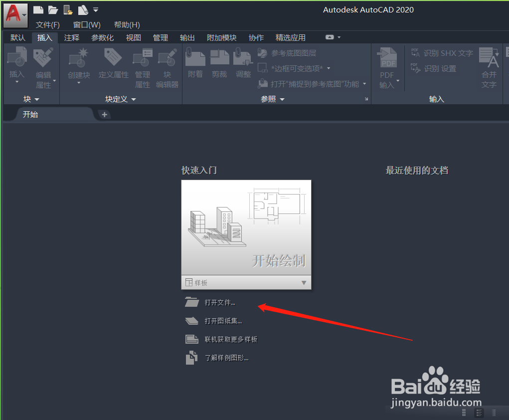Switch to the 插入 ribbon tab
The width and height of the screenshot is (509, 420).
coord(44,38)
